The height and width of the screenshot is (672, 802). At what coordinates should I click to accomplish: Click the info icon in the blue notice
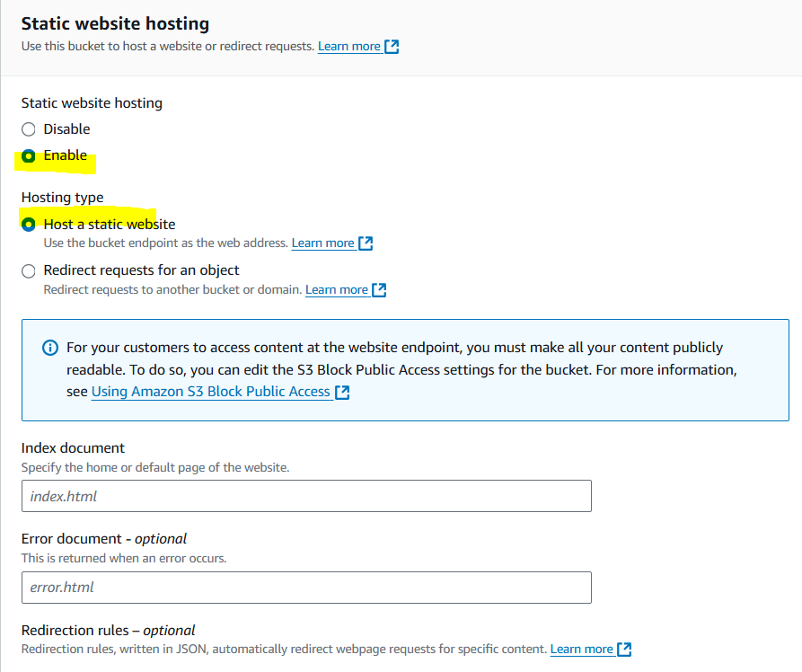pyautogui.click(x=51, y=348)
